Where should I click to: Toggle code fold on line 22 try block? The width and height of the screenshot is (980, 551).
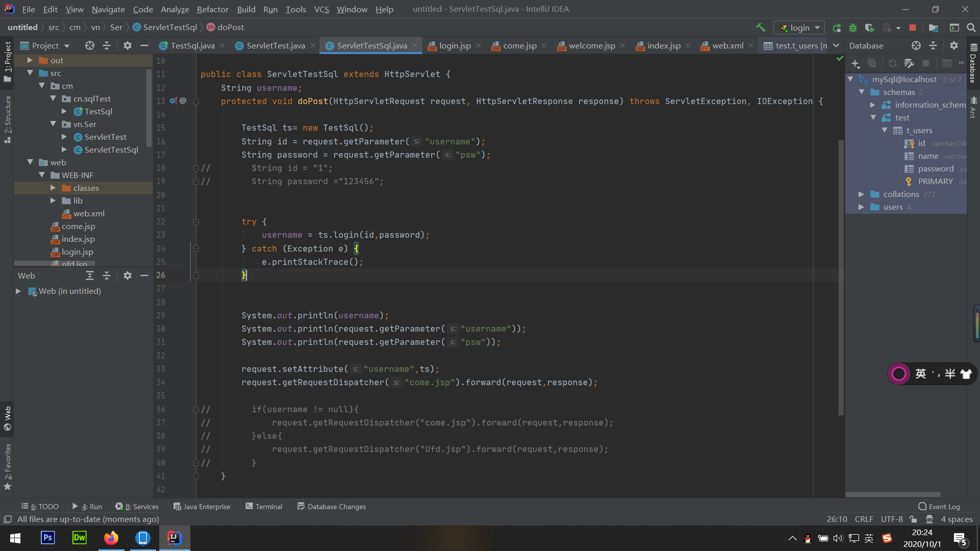point(196,222)
